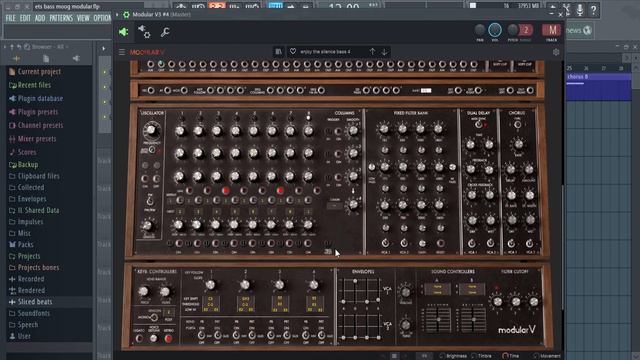Go to the previous preset with the up arrow

(372, 51)
